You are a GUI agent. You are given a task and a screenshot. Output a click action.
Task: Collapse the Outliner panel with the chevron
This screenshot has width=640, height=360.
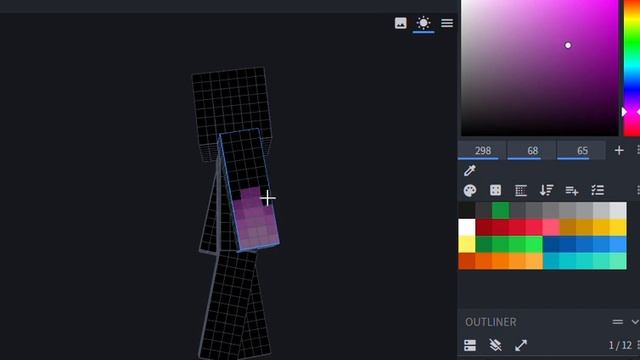tap(635, 322)
